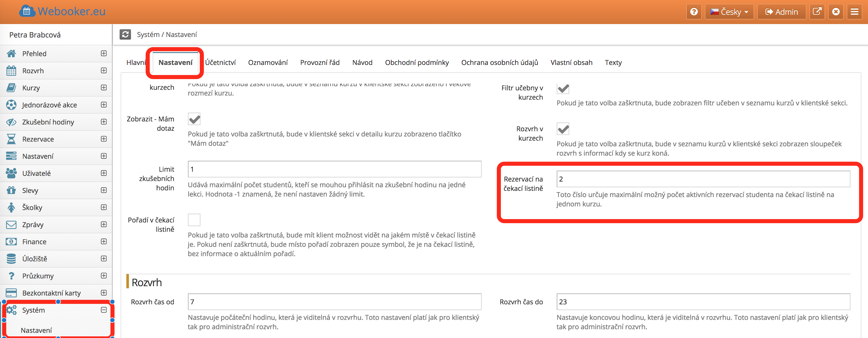868x338 pixels.
Task: Click the refresh icon beside the breadcrumb
Action: 125,34
